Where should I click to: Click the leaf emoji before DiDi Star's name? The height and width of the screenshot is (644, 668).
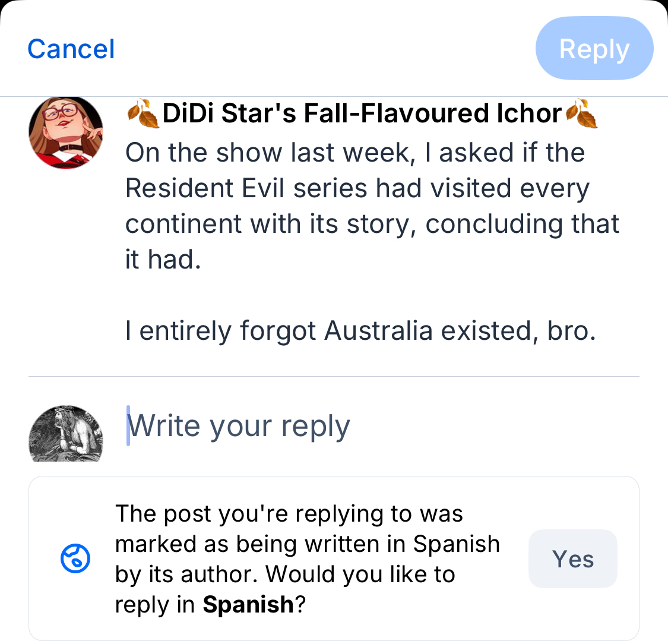(x=143, y=113)
